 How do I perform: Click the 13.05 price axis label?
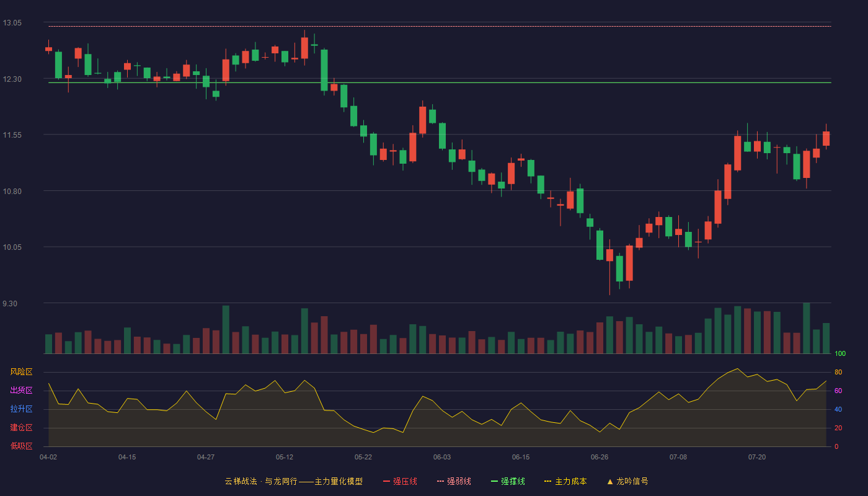pyautogui.click(x=12, y=23)
